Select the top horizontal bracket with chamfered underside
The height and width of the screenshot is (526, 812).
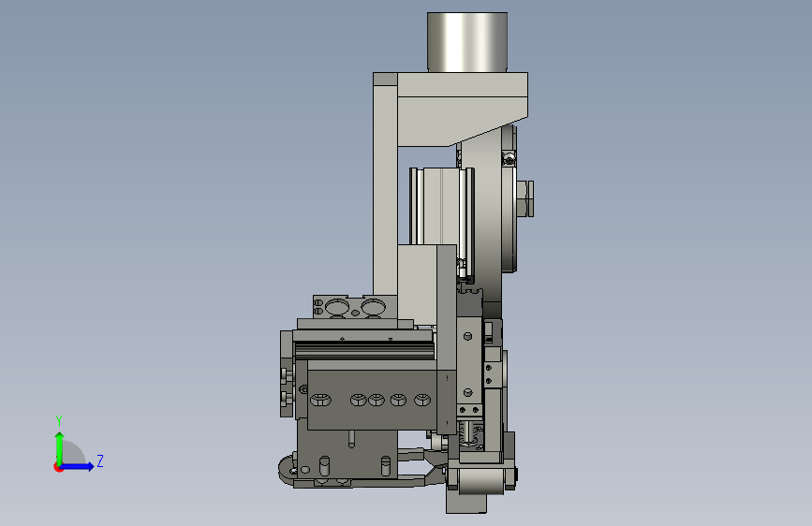click(463, 109)
